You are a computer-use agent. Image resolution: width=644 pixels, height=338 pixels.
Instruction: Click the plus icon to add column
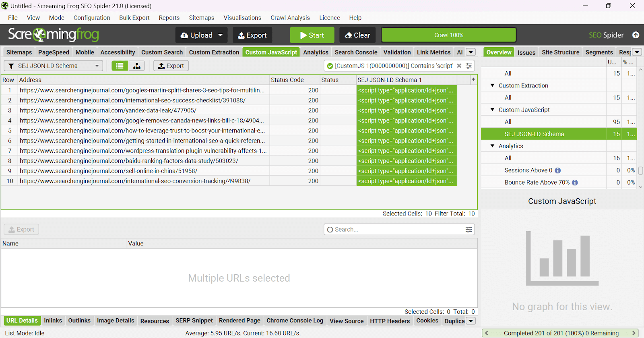(473, 79)
